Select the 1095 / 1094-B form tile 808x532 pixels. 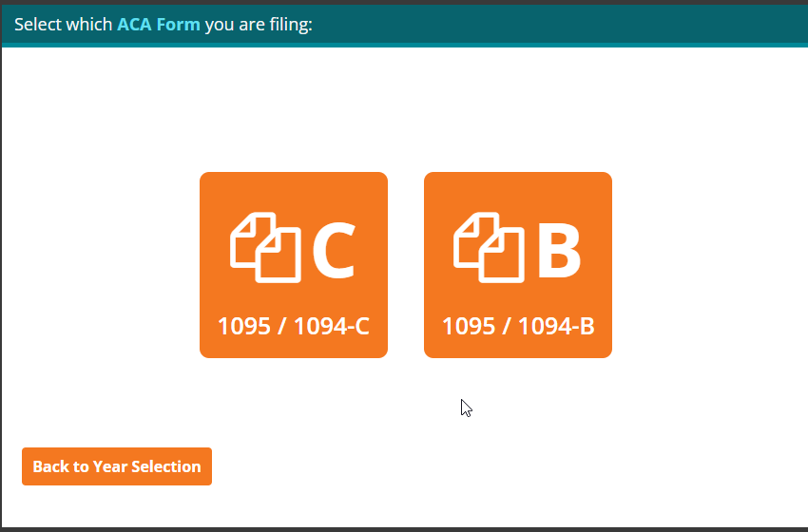(518, 265)
